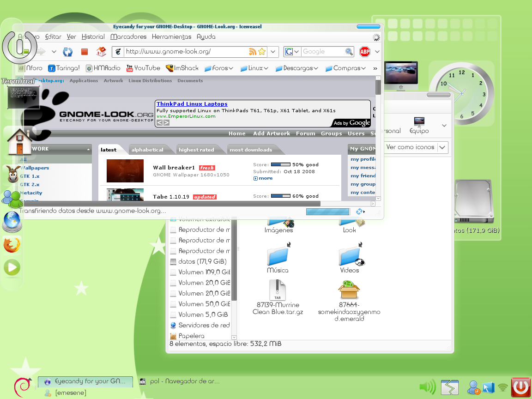Open the Editar menu
532x399 pixels.
tap(53, 36)
